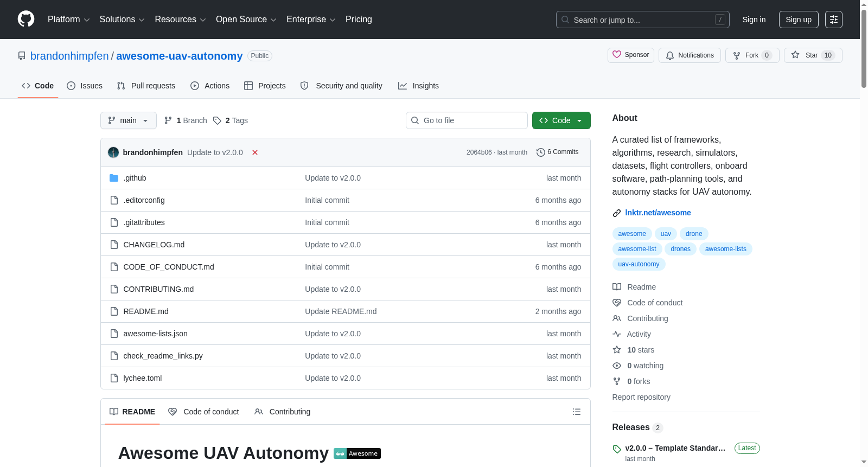Image resolution: width=868 pixels, height=467 pixels.
Task: Click the tag icon beside v2.0.0 release
Action: 617,449
